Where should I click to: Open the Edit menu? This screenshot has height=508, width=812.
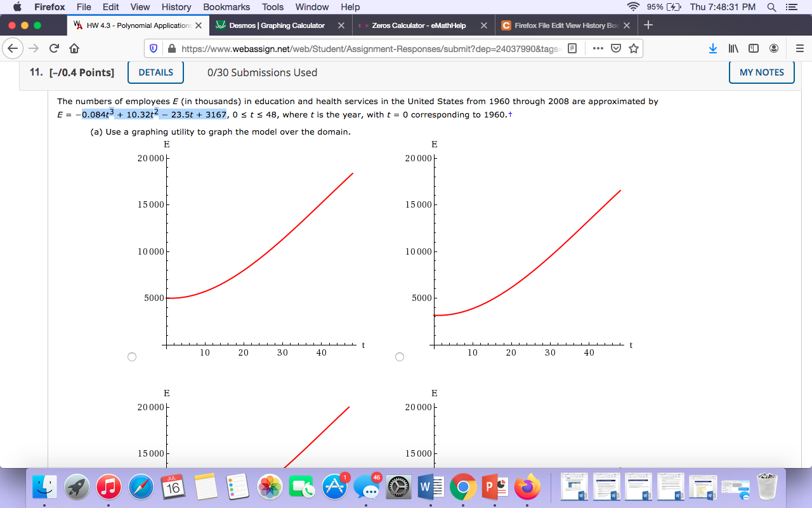click(111, 7)
